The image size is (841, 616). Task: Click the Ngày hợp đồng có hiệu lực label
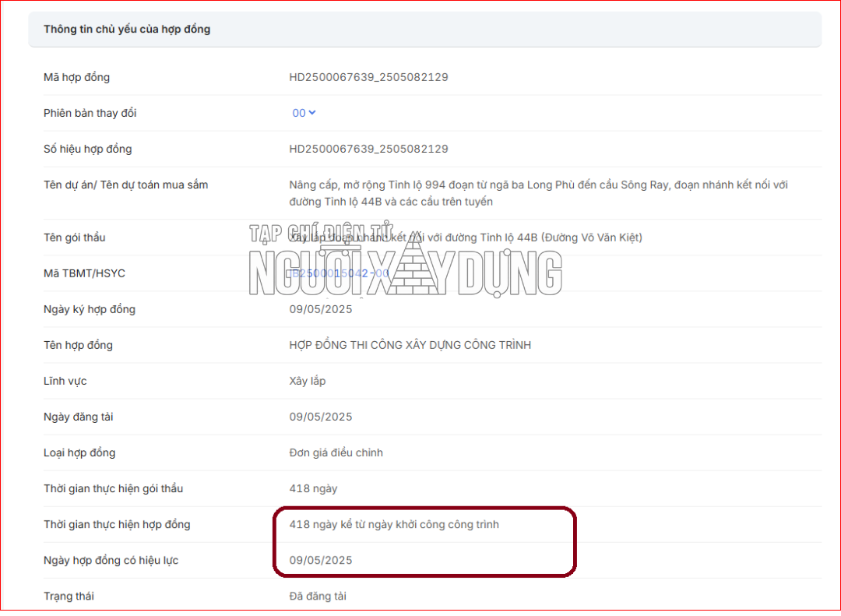pyautogui.click(x=111, y=561)
